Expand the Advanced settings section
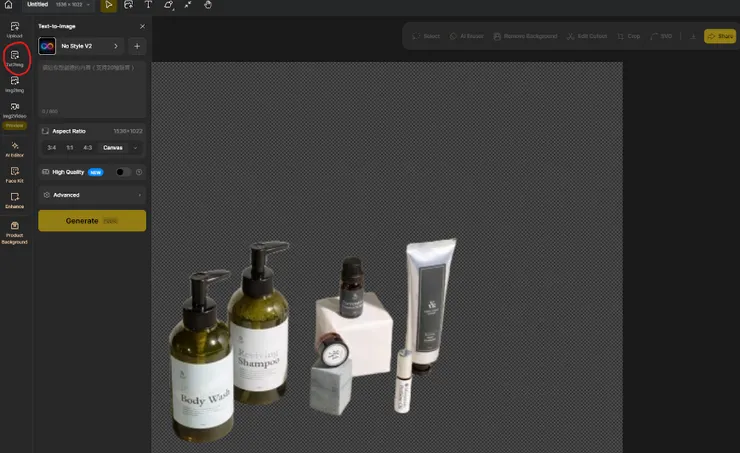 click(x=92, y=195)
